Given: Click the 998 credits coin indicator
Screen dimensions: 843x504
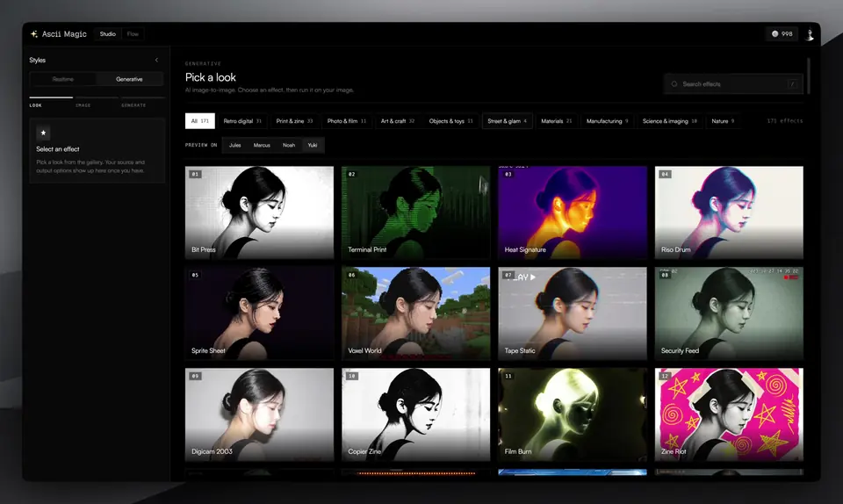Looking at the screenshot, I should (782, 34).
